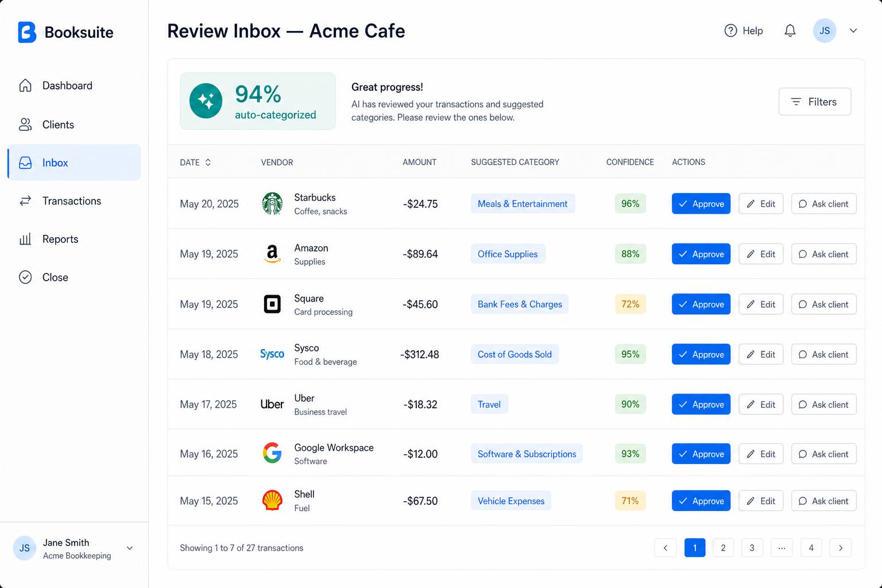Approve the Sysco transaction

pyautogui.click(x=701, y=354)
